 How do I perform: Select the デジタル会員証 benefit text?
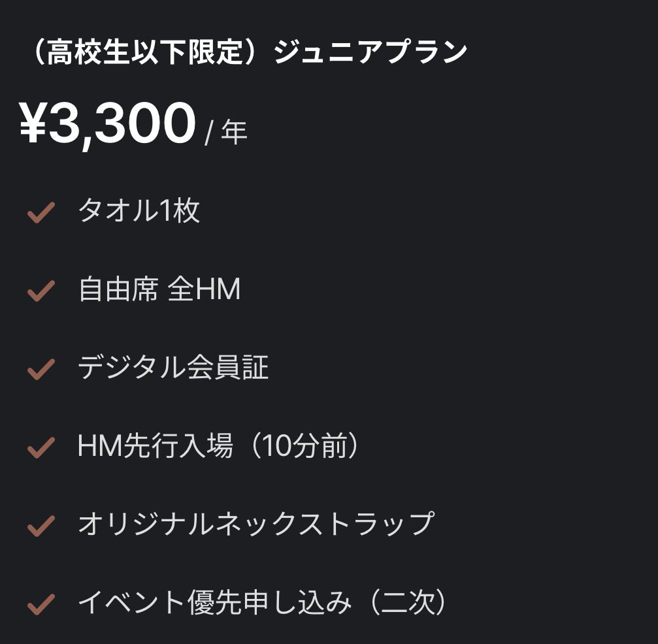(x=173, y=368)
